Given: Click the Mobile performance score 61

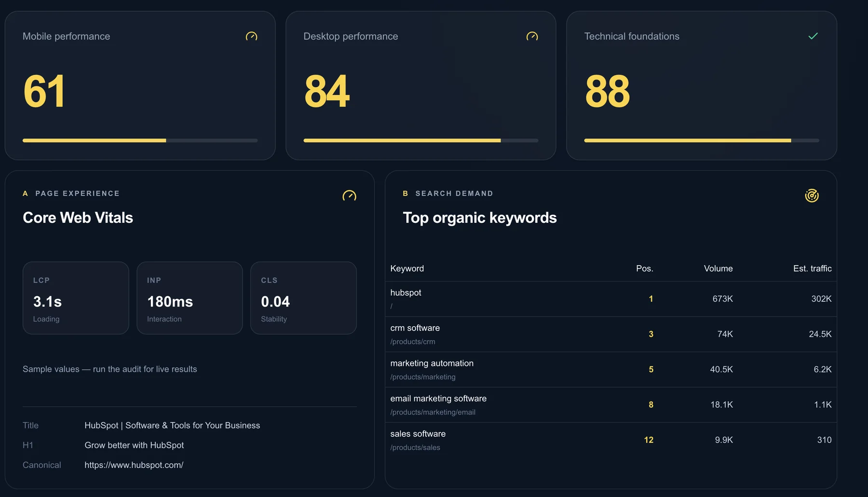Looking at the screenshot, I should click(x=44, y=91).
